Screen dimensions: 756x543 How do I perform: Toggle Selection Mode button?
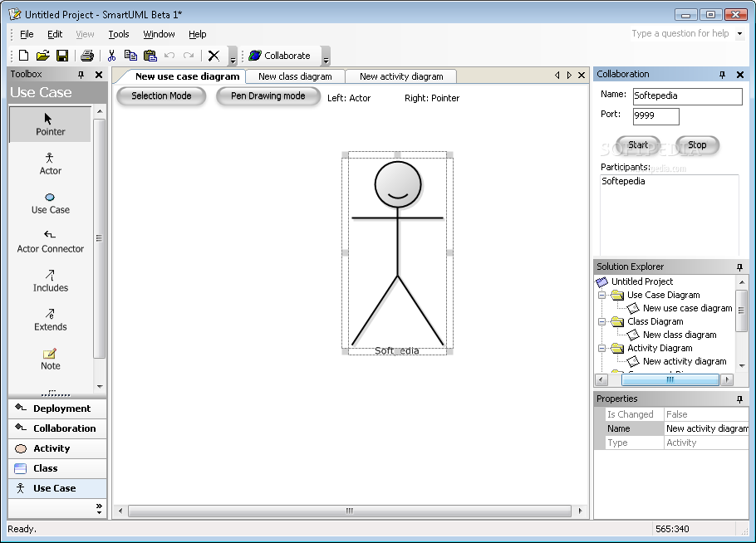coord(161,96)
